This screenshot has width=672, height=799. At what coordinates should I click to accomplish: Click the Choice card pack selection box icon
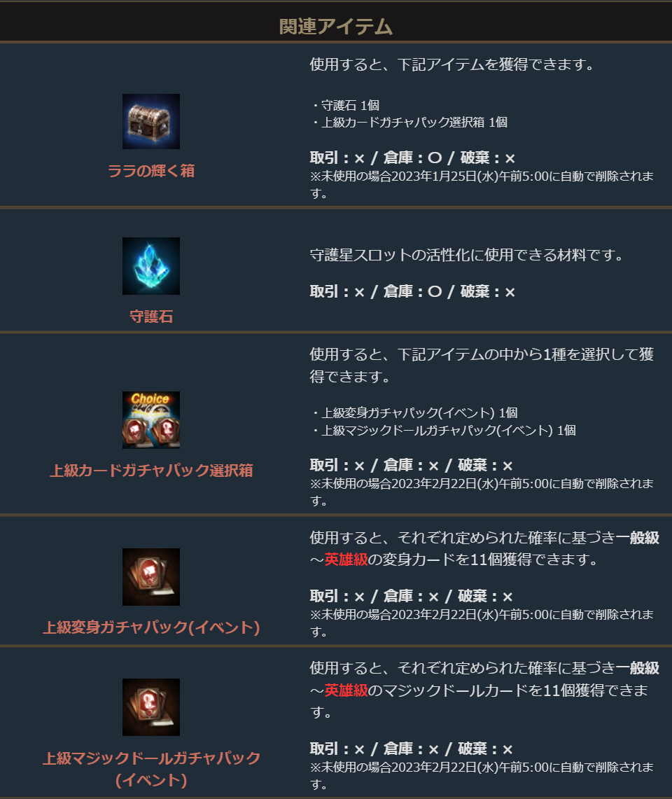pos(150,420)
